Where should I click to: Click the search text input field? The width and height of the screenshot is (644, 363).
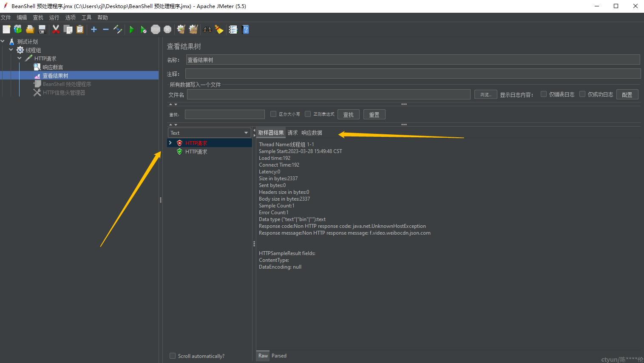click(x=225, y=114)
